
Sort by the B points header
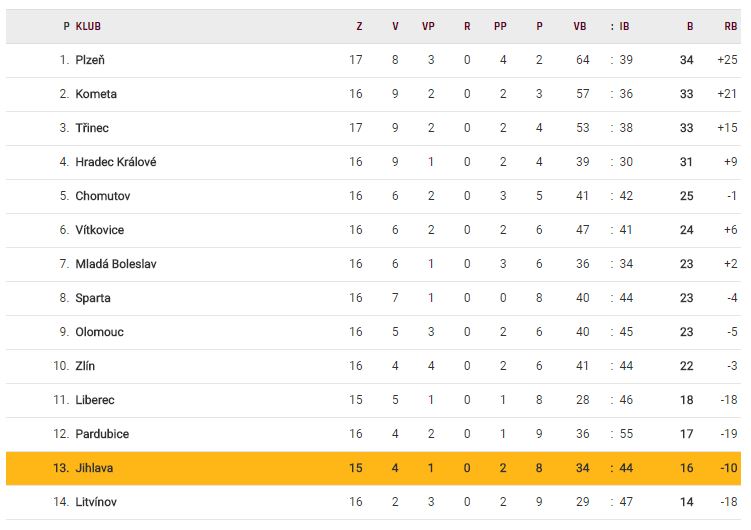(x=689, y=26)
